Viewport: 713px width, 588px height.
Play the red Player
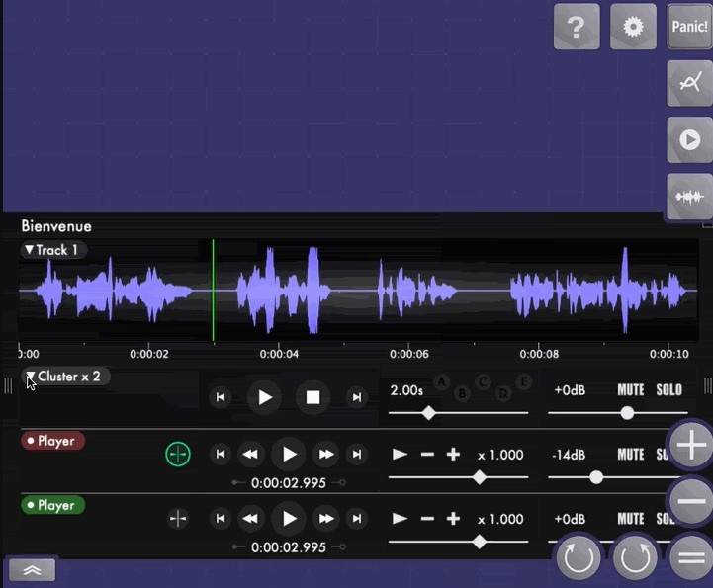(x=289, y=454)
